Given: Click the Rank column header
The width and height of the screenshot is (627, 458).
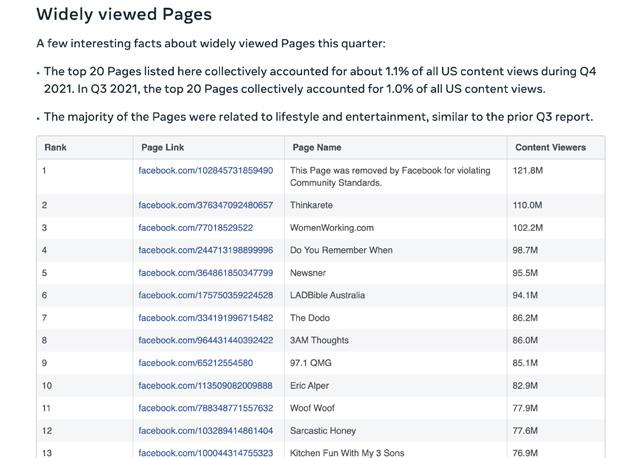Looking at the screenshot, I should point(56,148).
